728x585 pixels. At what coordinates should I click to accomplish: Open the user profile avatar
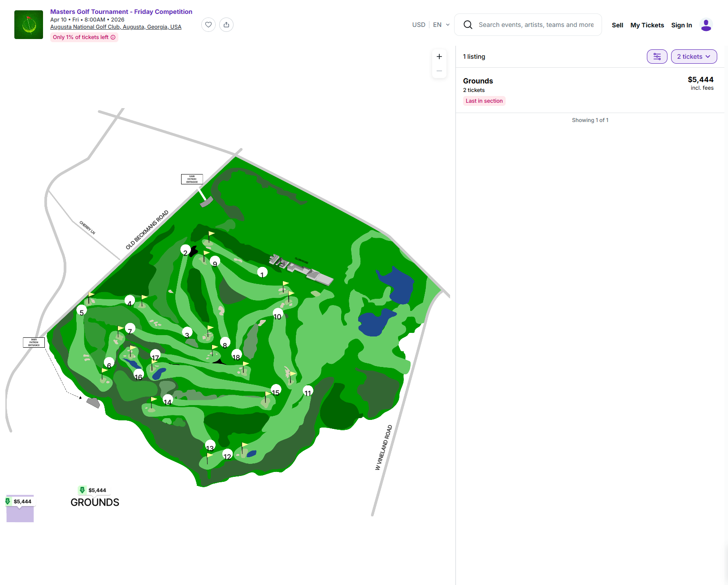pyautogui.click(x=706, y=25)
